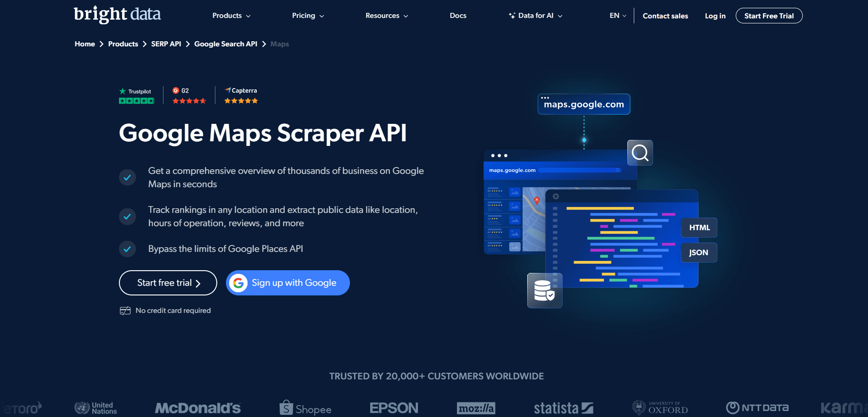Expand the Products dropdown menu
This screenshot has height=417, width=868.
pyautogui.click(x=231, y=15)
